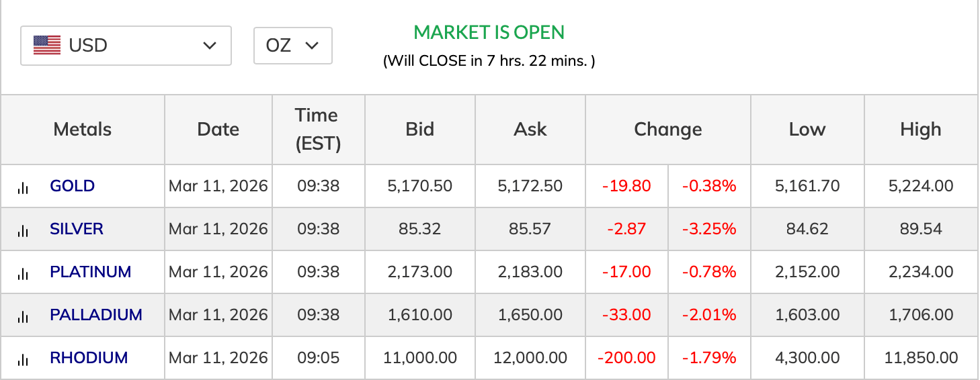Open the chart icon next to PLATINUM

[24, 274]
